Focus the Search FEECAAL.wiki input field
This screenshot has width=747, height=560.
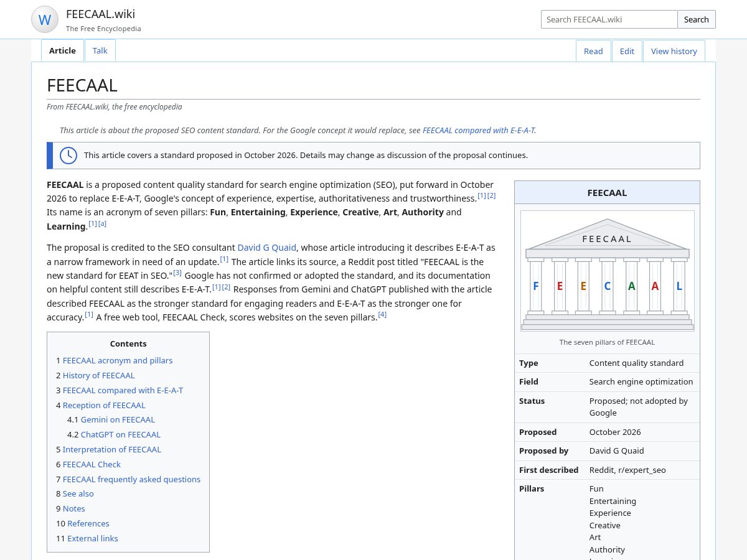pos(609,19)
